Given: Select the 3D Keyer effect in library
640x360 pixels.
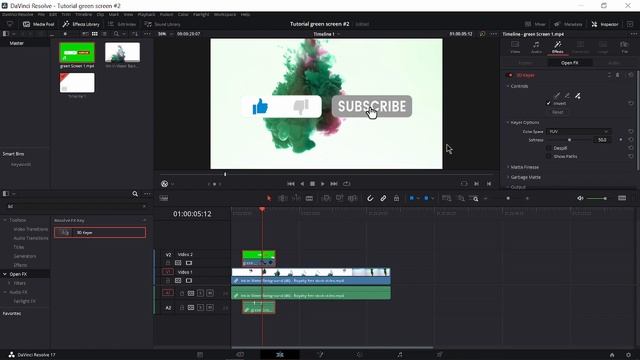Looking at the screenshot, I should click(100, 233).
